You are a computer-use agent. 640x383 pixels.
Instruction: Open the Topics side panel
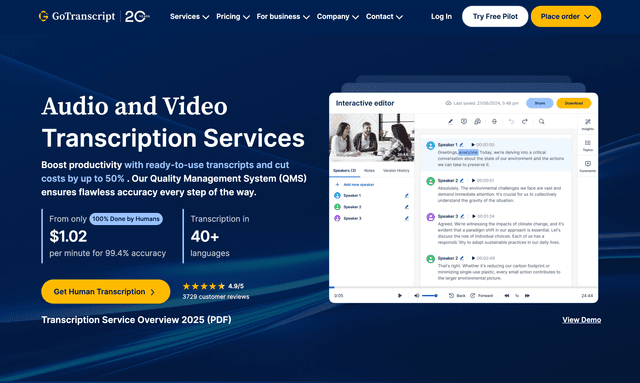tap(588, 145)
